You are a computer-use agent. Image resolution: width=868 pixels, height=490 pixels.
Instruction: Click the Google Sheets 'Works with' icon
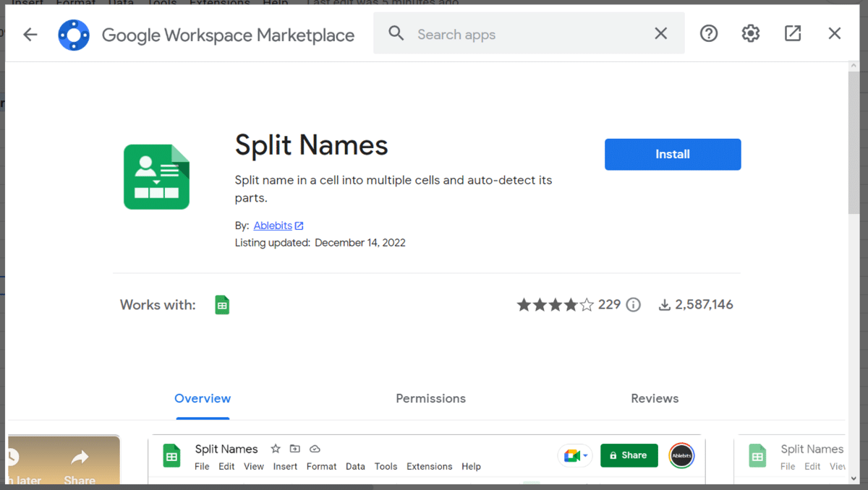tap(222, 305)
